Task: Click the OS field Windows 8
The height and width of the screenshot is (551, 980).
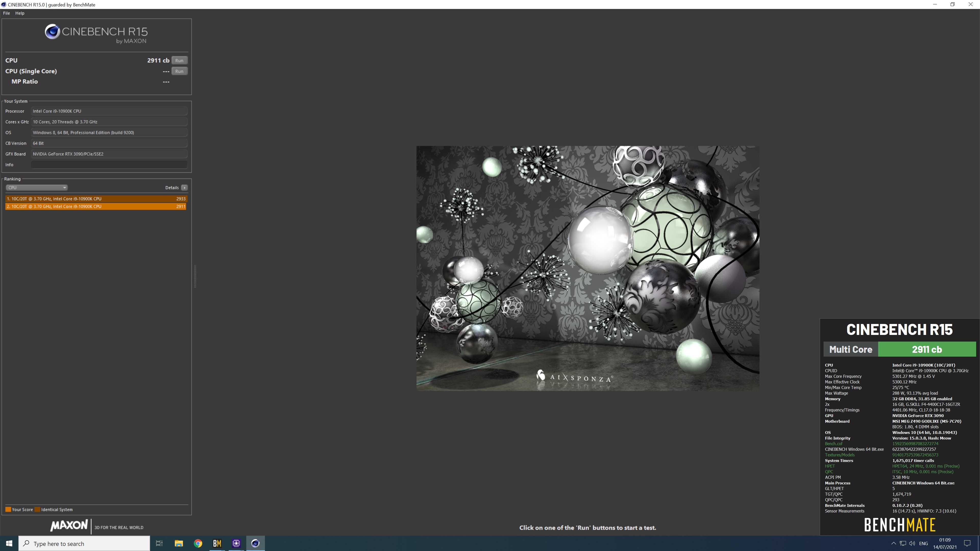Action: coord(109,132)
